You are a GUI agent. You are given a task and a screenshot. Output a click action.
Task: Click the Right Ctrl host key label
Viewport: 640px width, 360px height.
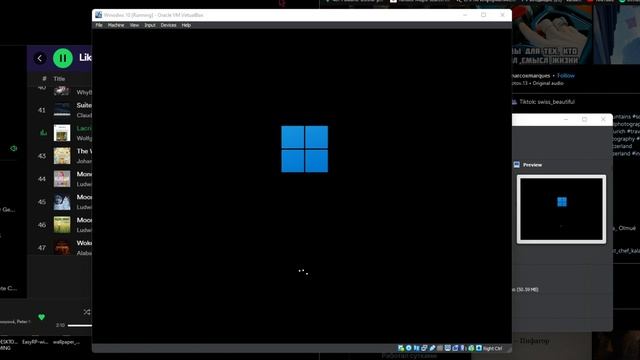pyautogui.click(x=493, y=349)
